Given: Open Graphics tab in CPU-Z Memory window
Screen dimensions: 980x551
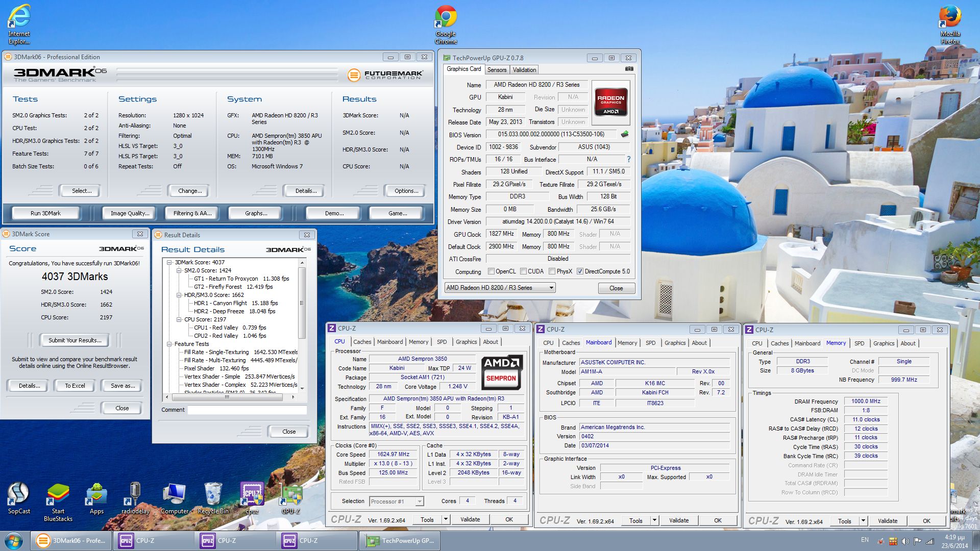Looking at the screenshot, I should (884, 343).
